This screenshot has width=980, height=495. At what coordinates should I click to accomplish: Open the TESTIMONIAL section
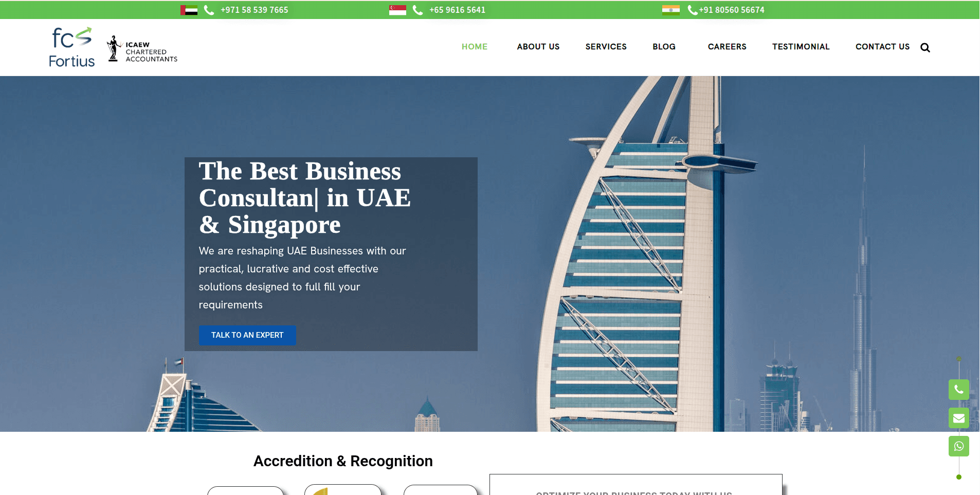[801, 47]
